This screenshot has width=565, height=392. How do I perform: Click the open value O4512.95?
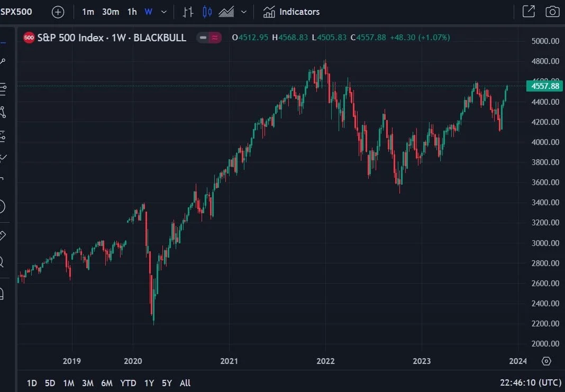click(250, 38)
